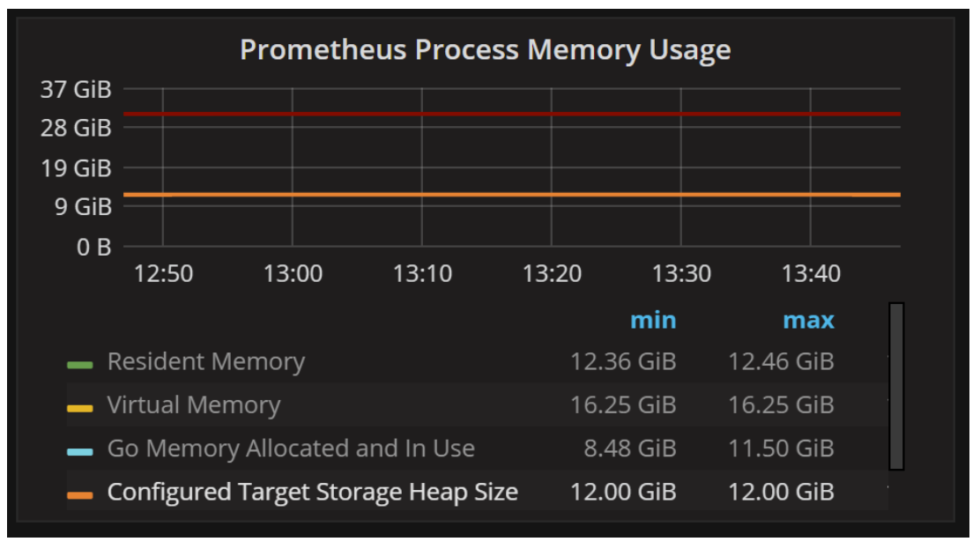Viewport: 980px width, 549px height.
Task: Click Virtual Memory max value 16.25 GiB
Action: [781, 405]
